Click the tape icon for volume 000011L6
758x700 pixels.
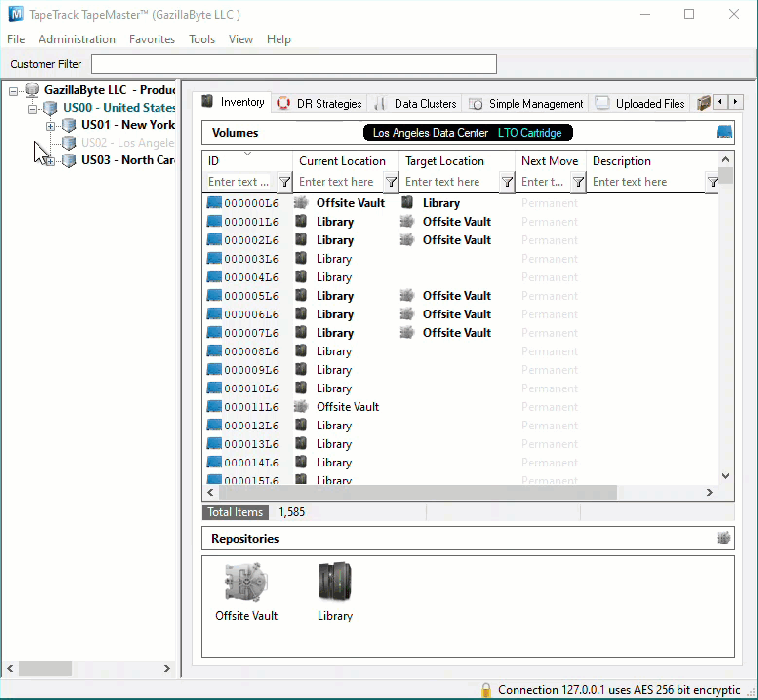214,407
